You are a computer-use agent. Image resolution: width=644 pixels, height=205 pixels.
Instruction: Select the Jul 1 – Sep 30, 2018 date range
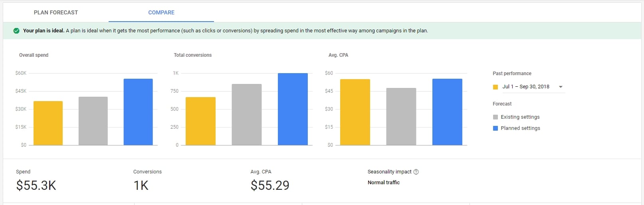pos(525,87)
